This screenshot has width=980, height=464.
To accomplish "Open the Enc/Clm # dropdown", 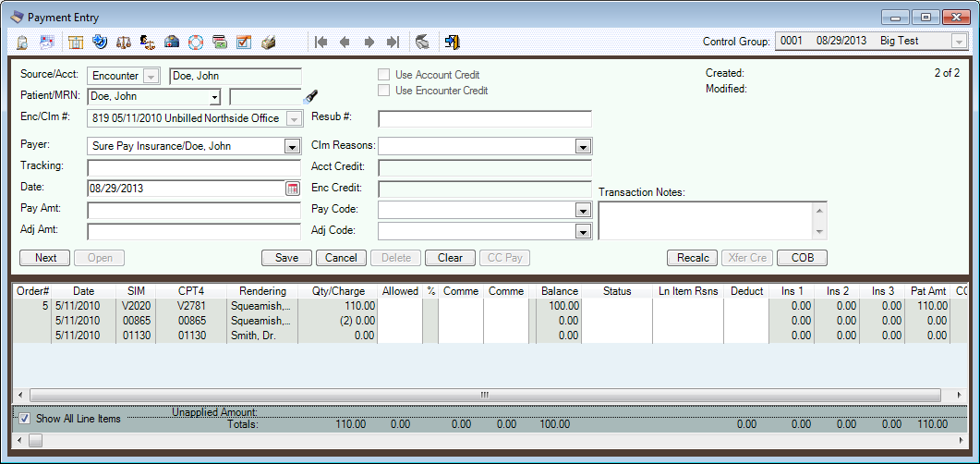I will pyautogui.click(x=293, y=118).
